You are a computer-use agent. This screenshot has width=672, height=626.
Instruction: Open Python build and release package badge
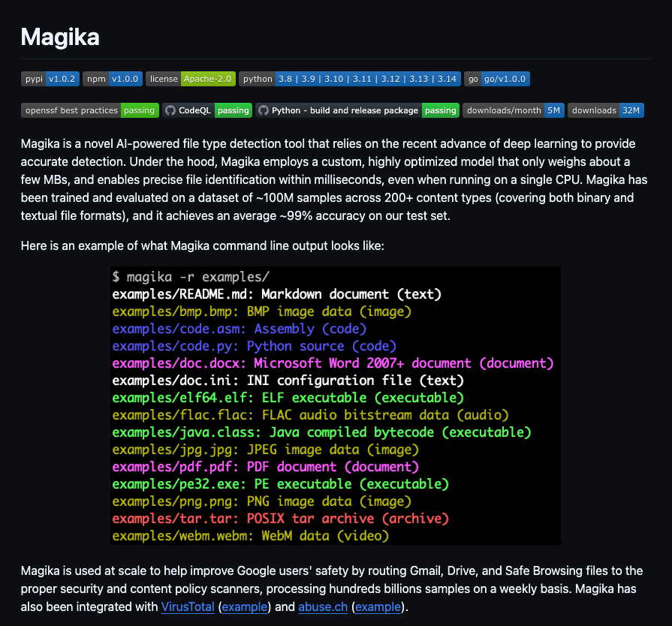[357, 110]
